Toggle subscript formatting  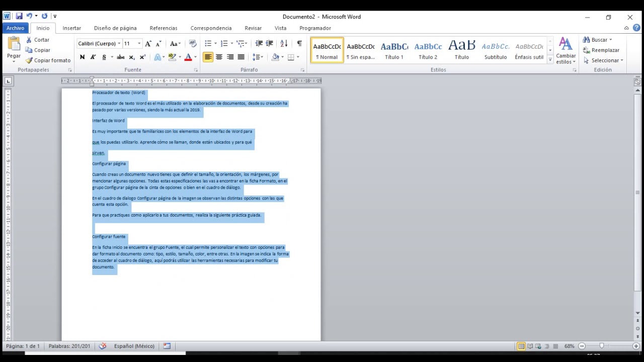[x=132, y=57]
